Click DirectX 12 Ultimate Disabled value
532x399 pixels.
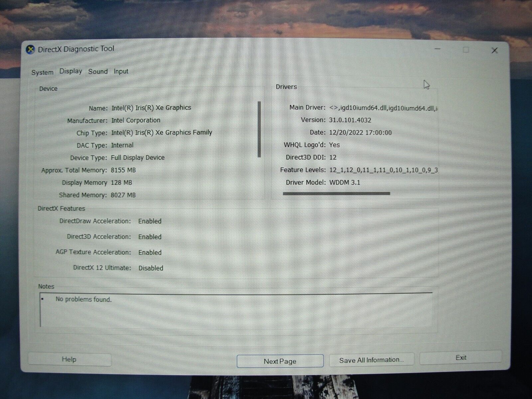coord(151,268)
